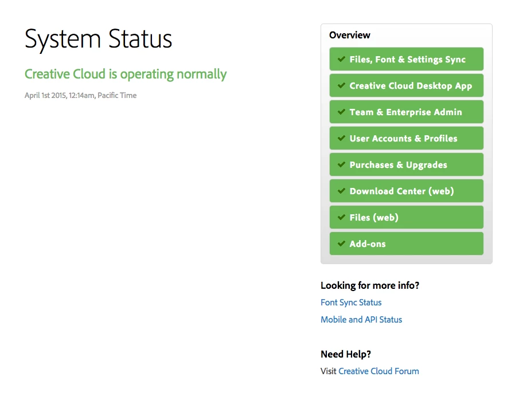Viewport: 523px width, 420px height.
Task: Open Purchases & Upgrades status
Action: click(406, 164)
